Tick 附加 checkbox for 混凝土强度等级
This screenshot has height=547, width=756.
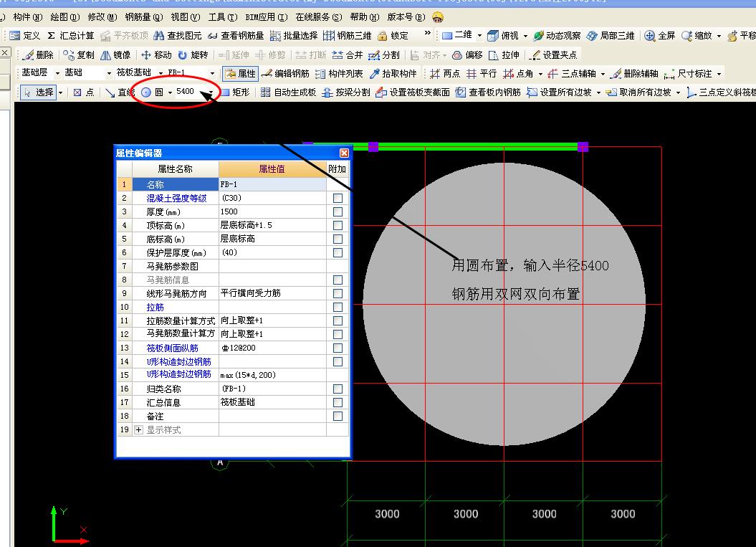click(338, 199)
